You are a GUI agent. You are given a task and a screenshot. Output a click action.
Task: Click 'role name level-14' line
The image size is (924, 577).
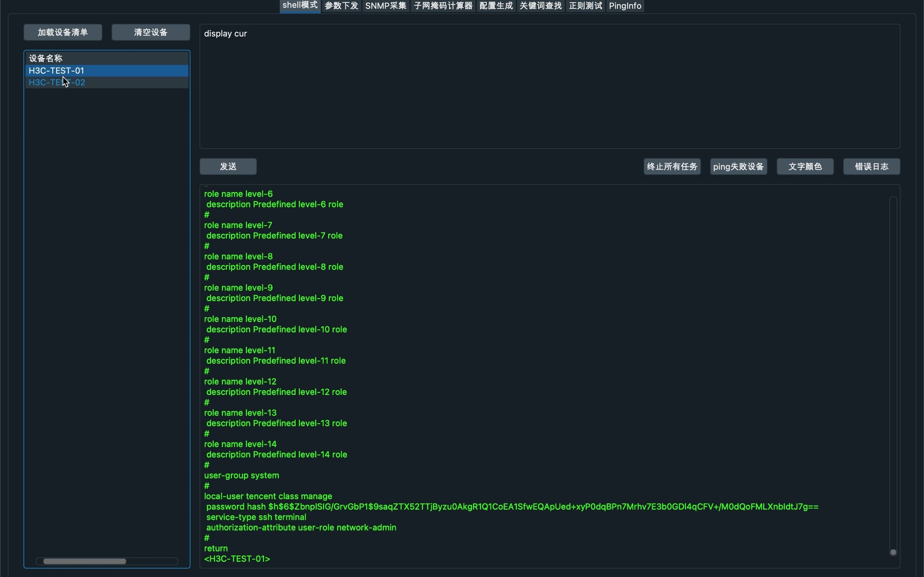(240, 444)
